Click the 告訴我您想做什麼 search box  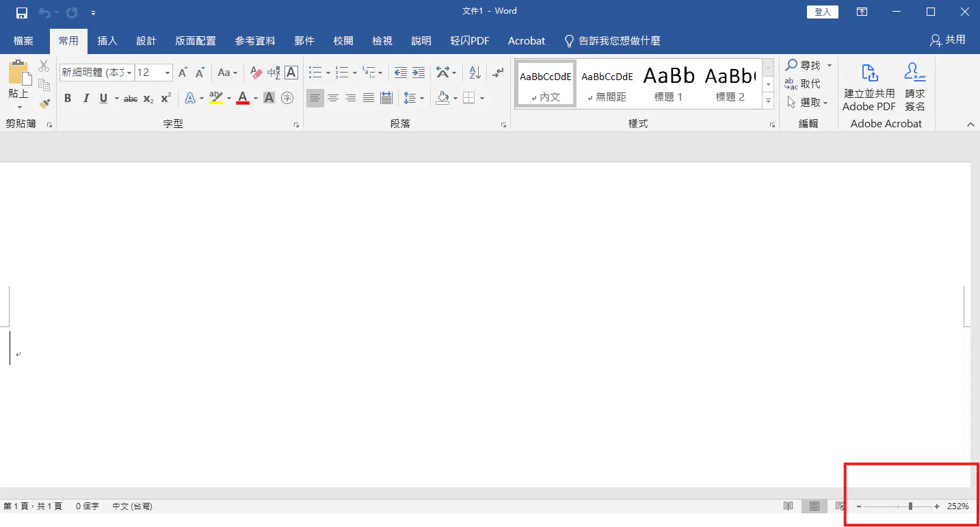(x=612, y=41)
